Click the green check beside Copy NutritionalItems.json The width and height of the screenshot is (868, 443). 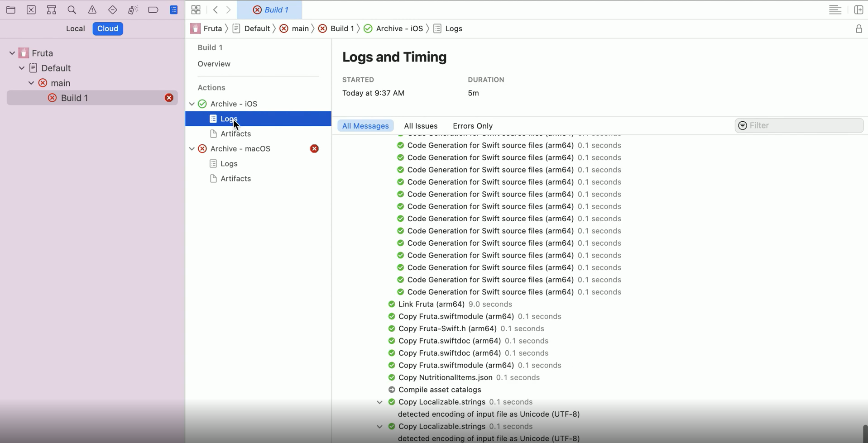coord(392,377)
